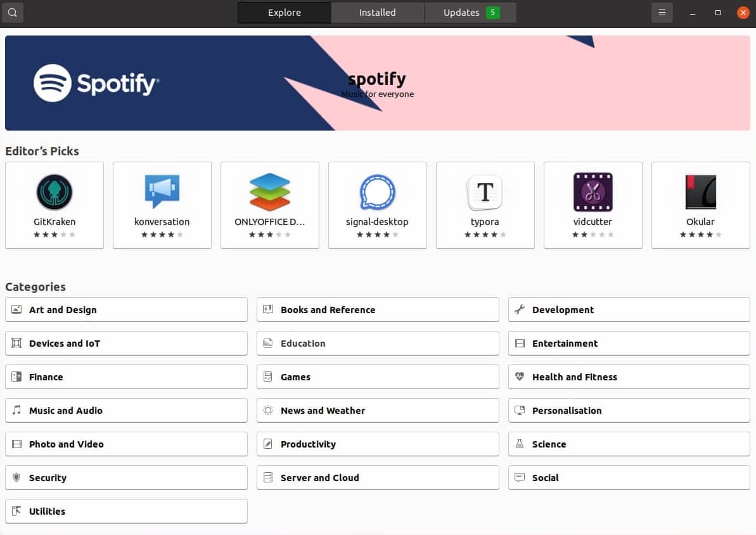Viewport: 756px width, 535px height.
Task: Switch to the Installed tab
Action: [378, 13]
